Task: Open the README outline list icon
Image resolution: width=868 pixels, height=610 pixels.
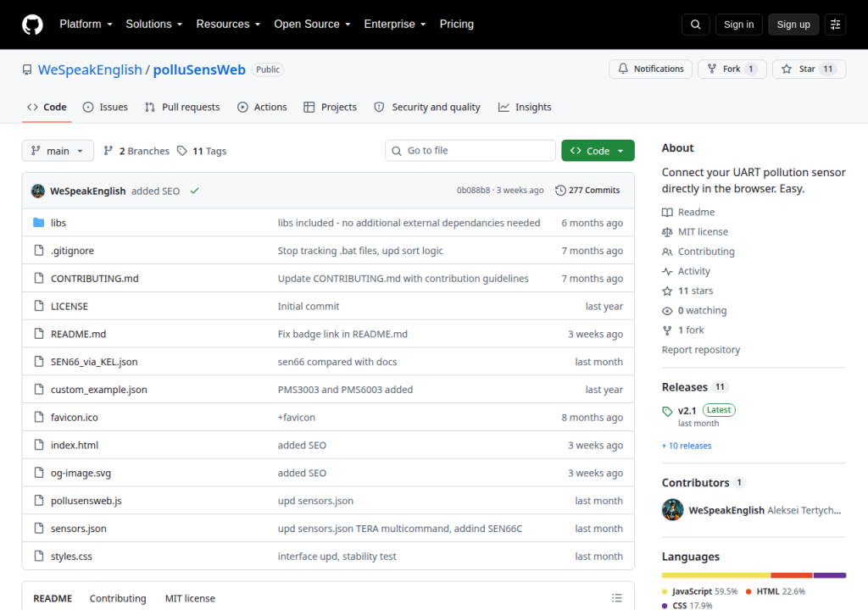Action: point(617,598)
